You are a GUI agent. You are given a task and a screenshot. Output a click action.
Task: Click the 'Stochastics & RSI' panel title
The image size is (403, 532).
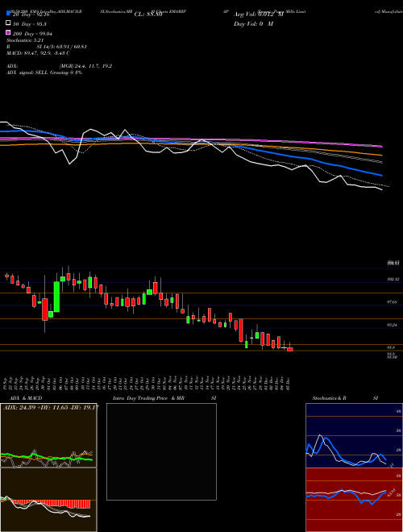pyautogui.click(x=345, y=398)
